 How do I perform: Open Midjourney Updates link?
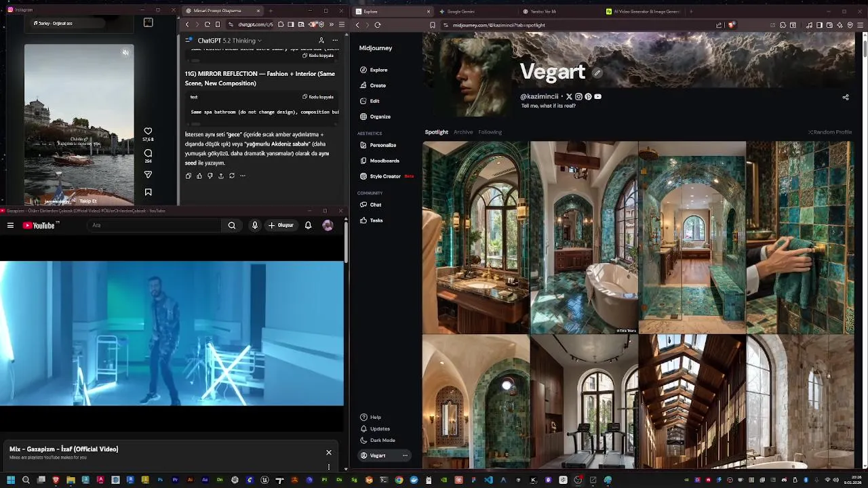click(375, 428)
